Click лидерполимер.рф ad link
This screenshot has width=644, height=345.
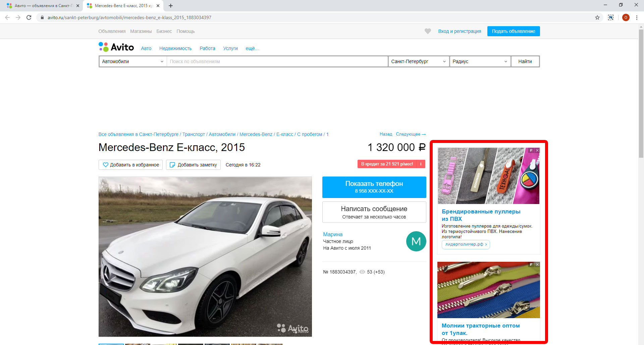point(466,244)
